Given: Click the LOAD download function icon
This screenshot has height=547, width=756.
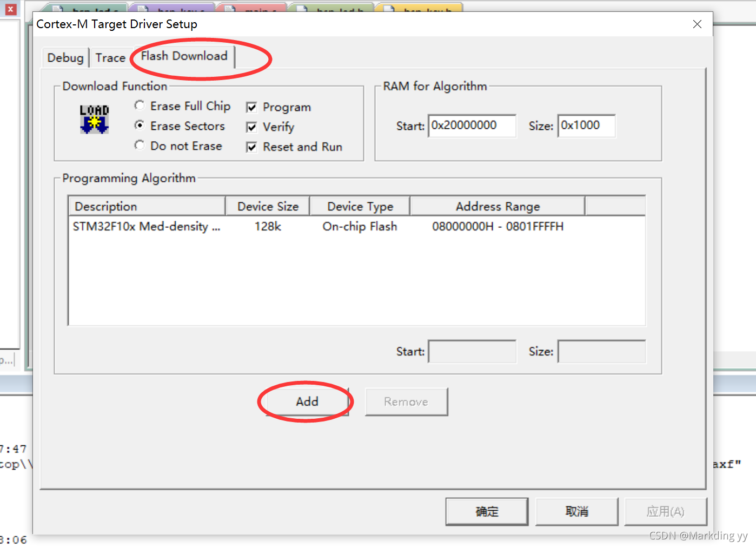Looking at the screenshot, I should coord(94,119).
